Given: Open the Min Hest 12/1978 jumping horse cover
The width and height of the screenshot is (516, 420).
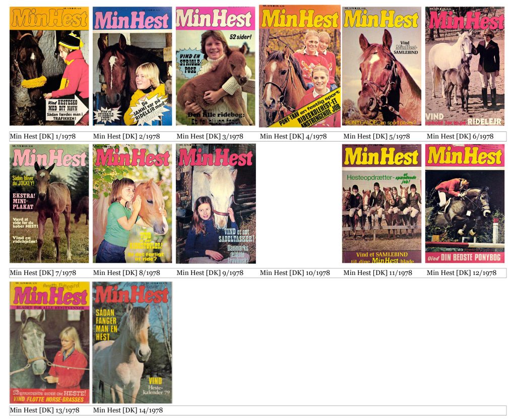Looking at the screenshot, I should [x=465, y=203].
